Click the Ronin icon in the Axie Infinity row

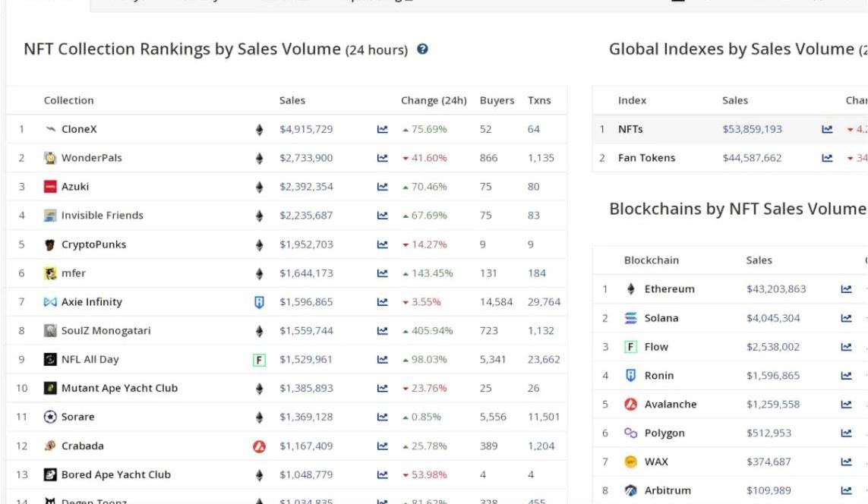click(x=259, y=302)
